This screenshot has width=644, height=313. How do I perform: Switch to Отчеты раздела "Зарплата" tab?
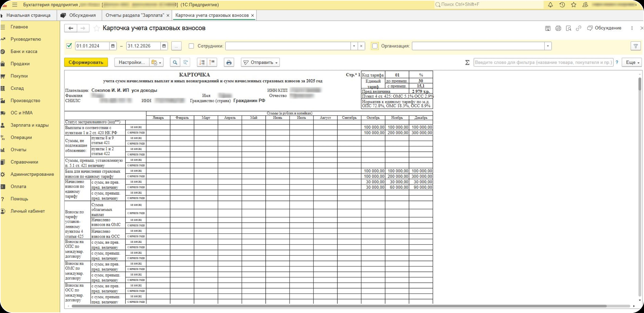(135, 16)
